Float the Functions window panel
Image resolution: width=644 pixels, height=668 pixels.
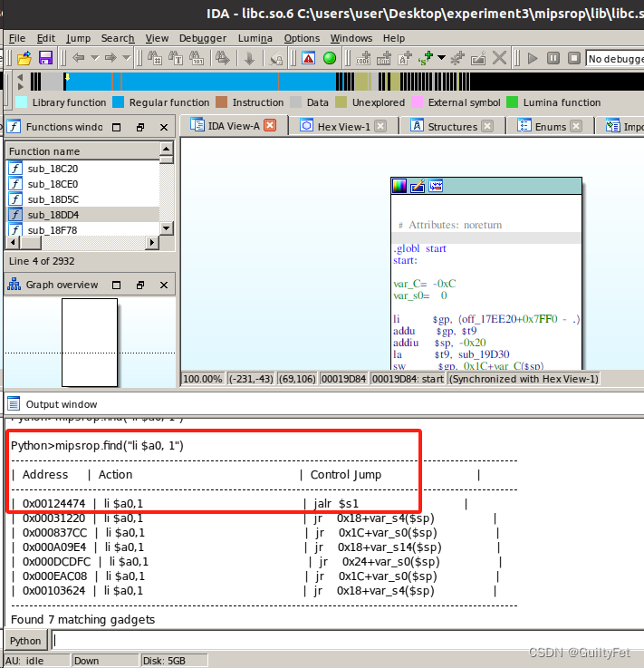click(140, 128)
